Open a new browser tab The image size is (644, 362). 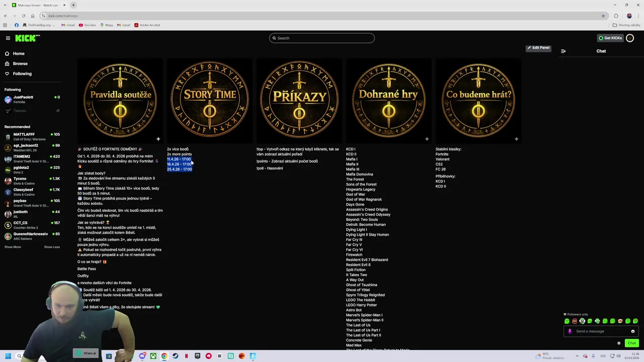pyautogui.click(x=73, y=5)
